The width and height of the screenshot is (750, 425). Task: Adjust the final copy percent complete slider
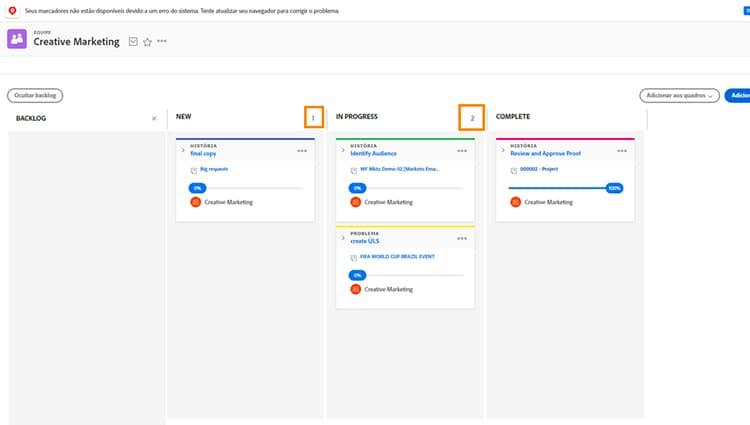pos(197,188)
